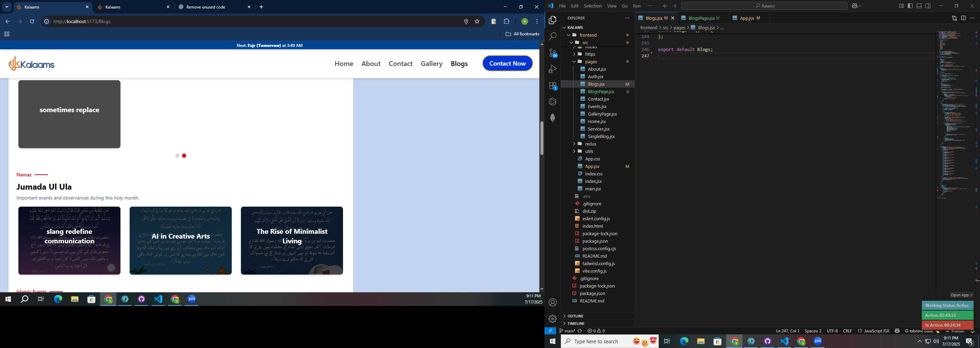Screen dimensions: 980x348
Task: Open the MongoDB leaf icon in activity bar
Action: (x=553, y=118)
